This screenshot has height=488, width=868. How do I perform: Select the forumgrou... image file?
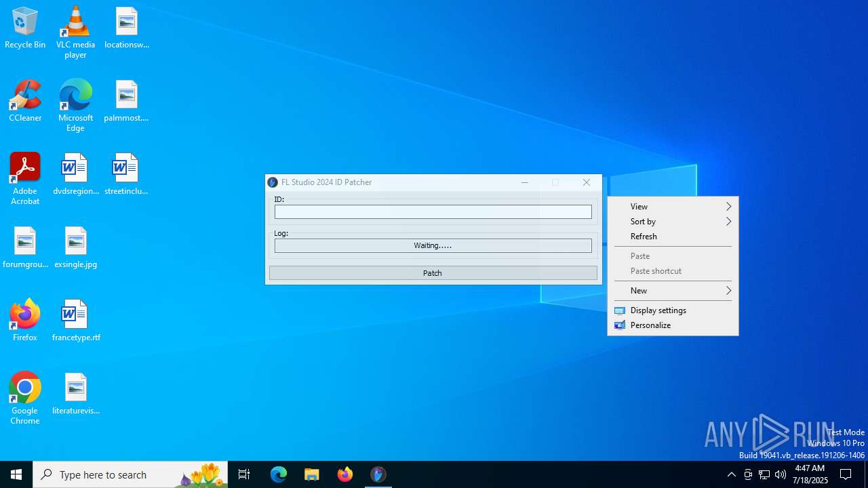tap(25, 247)
